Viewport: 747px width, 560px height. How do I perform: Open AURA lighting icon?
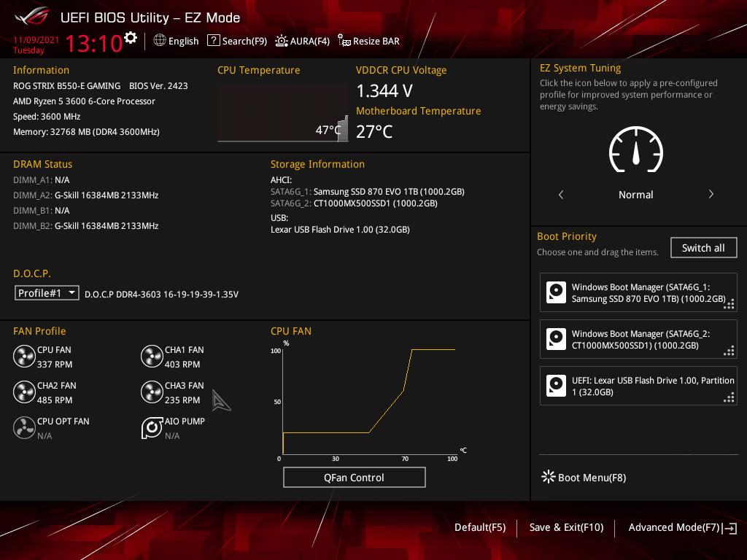(x=282, y=41)
